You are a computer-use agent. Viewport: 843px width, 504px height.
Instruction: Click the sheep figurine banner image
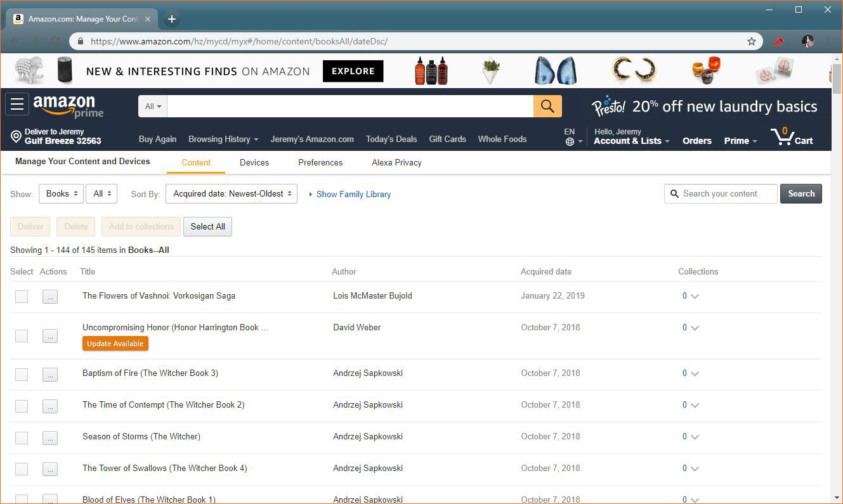coord(29,70)
